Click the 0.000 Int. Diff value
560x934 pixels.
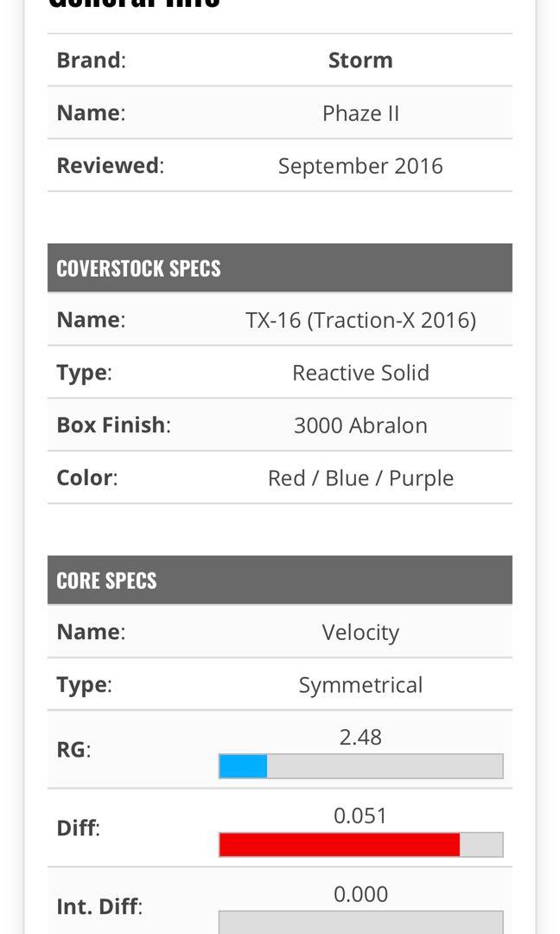click(360, 894)
